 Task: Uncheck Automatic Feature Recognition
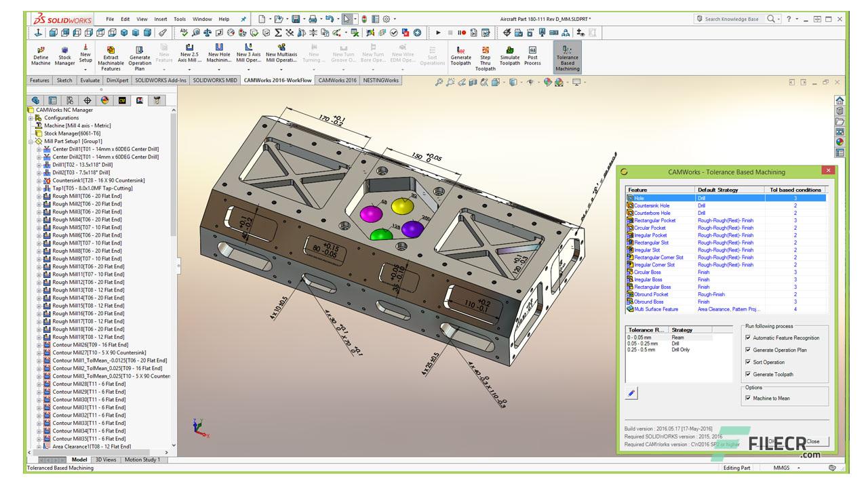click(747, 338)
